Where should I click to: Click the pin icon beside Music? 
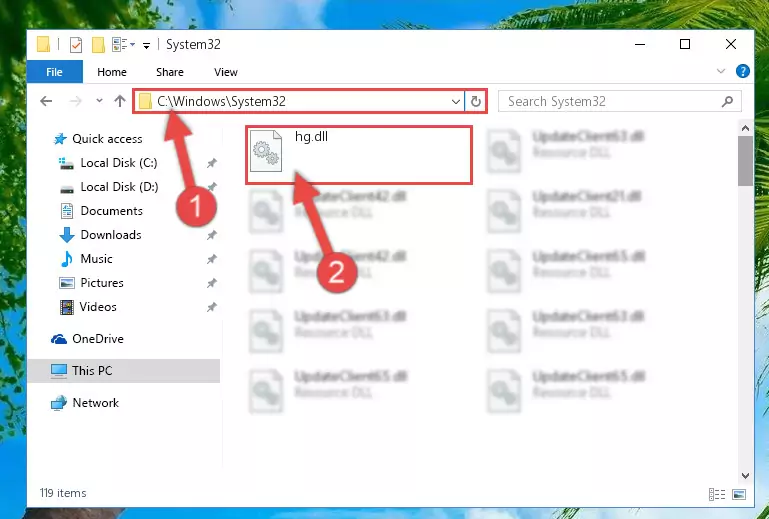pos(211,259)
